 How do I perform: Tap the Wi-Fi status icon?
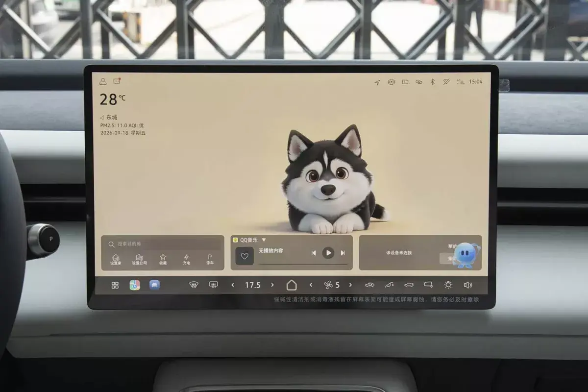[446, 82]
